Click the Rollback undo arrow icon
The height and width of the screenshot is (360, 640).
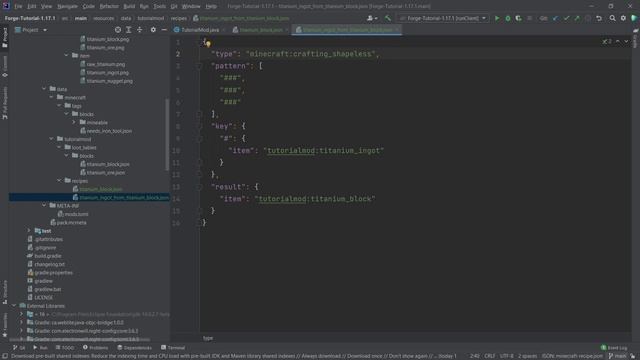coord(599,18)
